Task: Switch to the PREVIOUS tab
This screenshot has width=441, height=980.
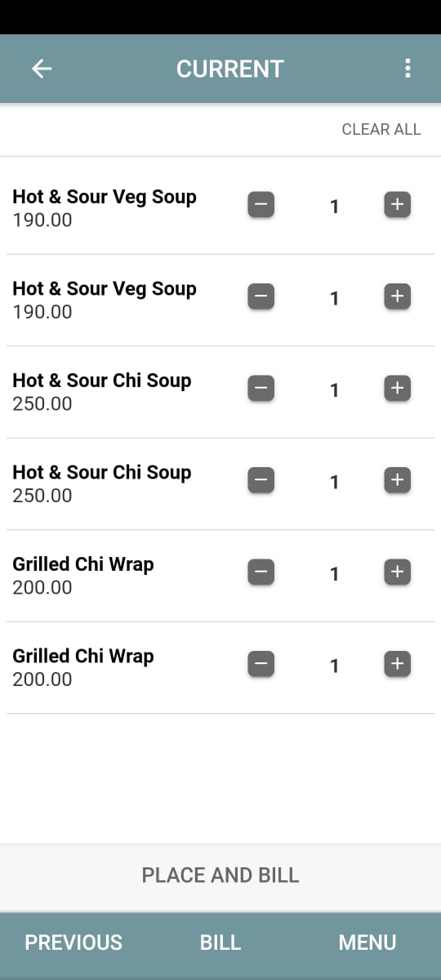Action: click(x=73, y=942)
